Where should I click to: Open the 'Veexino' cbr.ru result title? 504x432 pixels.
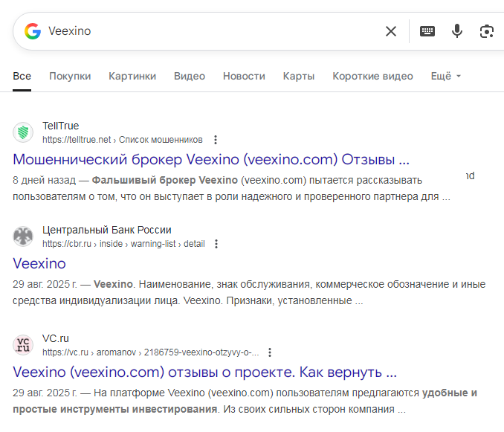[x=39, y=263]
